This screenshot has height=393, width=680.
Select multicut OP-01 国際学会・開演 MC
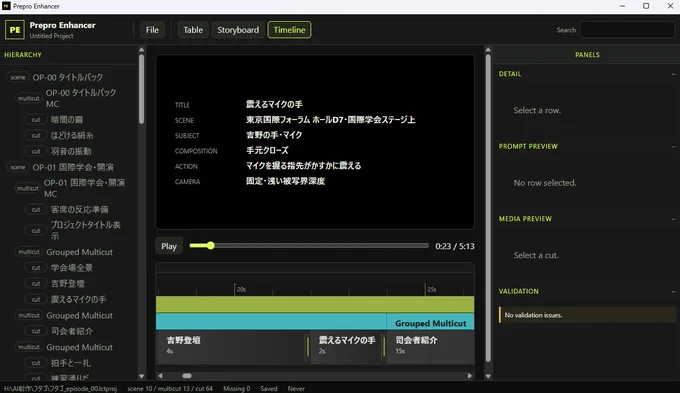[x=84, y=188]
